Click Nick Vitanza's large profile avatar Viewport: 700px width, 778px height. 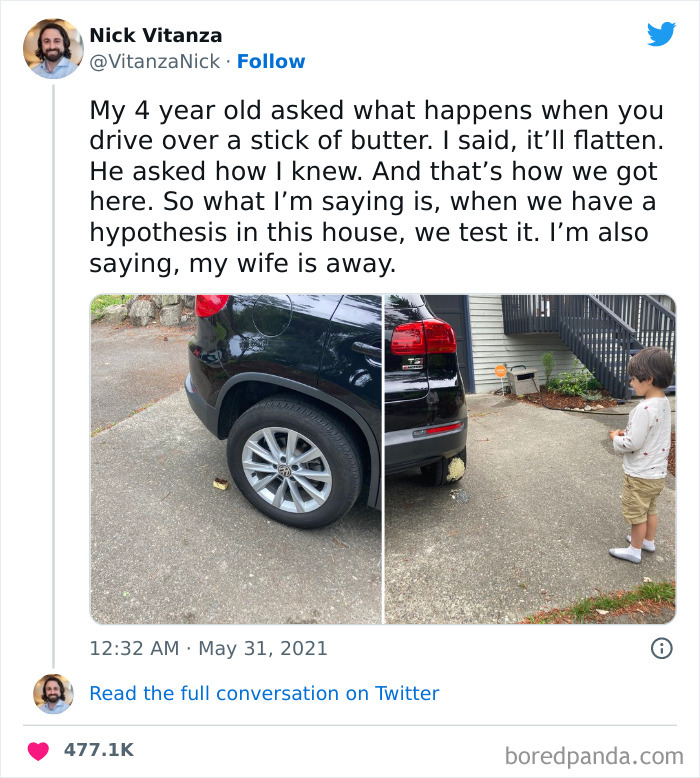53,48
